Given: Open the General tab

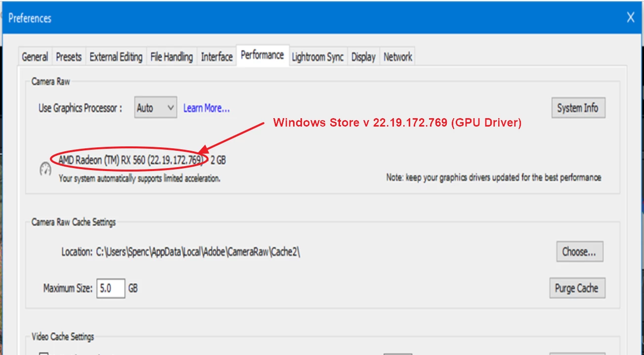Looking at the screenshot, I should pos(35,57).
